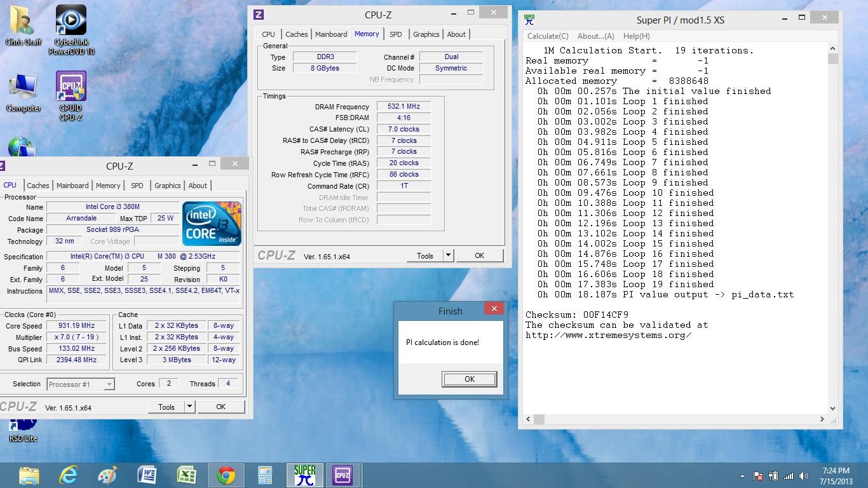Open Graphics tab in lower-left CPU-Z window
868x488 pixels.
pyautogui.click(x=168, y=186)
